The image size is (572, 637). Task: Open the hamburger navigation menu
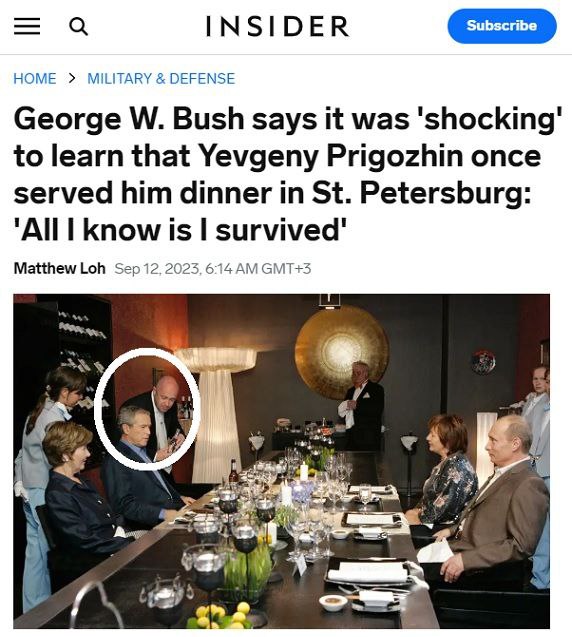[27, 26]
